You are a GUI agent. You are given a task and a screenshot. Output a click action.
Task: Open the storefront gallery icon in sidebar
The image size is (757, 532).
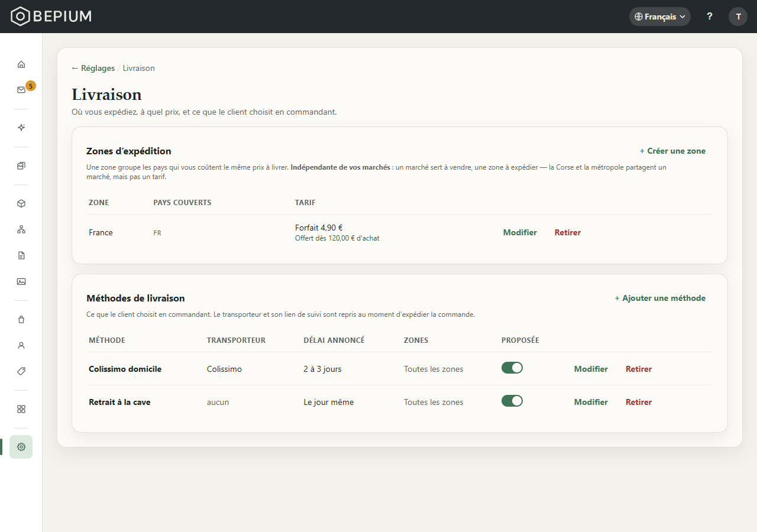[21, 166]
